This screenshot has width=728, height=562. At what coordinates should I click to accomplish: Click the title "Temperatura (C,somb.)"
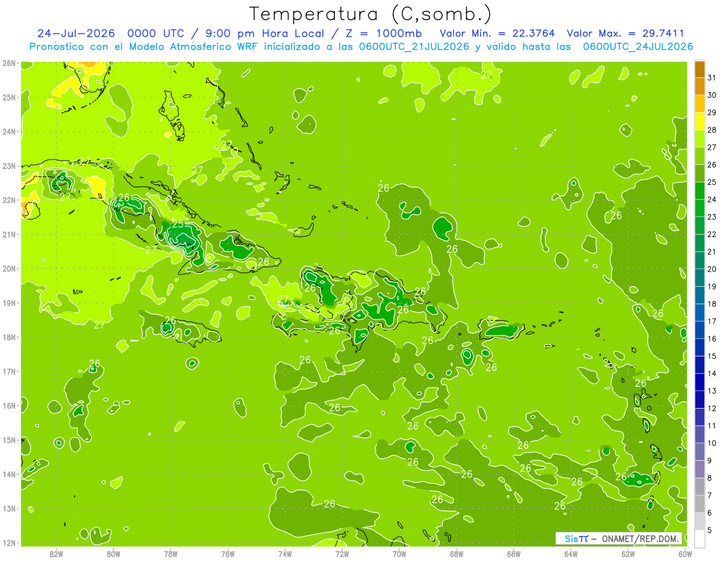pos(370,14)
